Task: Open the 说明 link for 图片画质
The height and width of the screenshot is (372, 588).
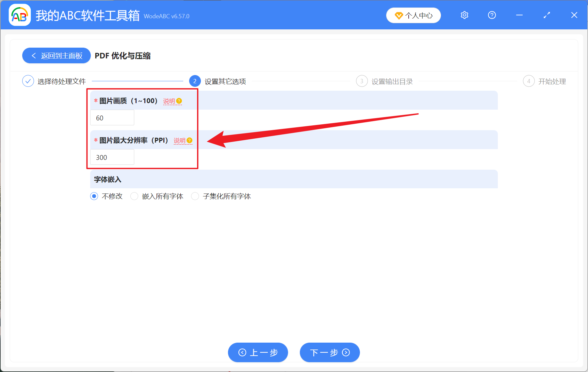Action: (170, 101)
